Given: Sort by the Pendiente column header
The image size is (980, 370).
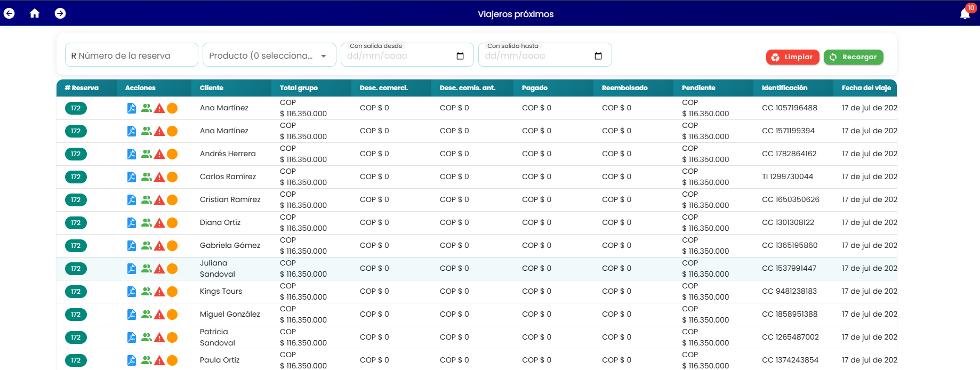Looking at the screenshot, I should (x=698, y=88).
